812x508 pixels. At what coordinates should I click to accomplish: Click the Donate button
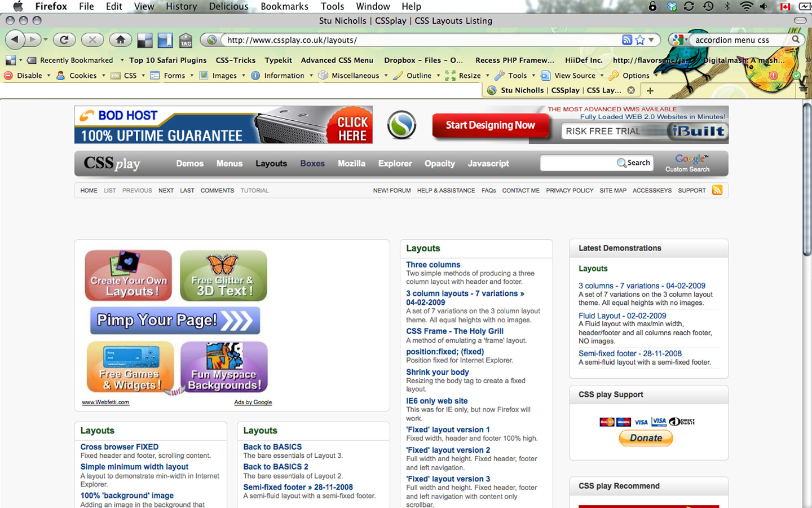(646, 438)
